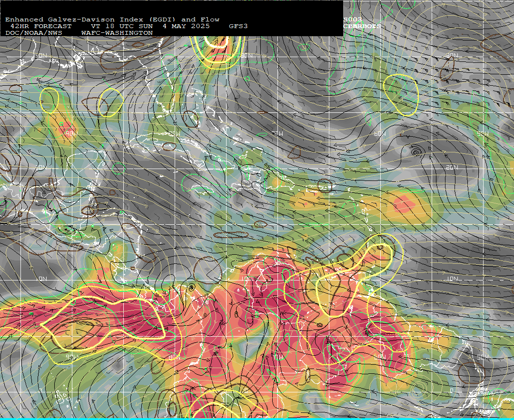Click the cyclone symbol near Panama

[192, 287]
